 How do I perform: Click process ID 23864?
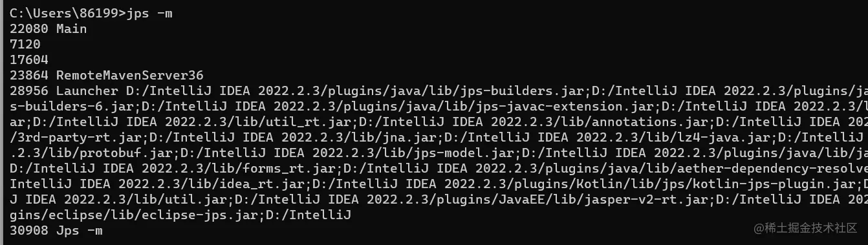[x=28, y=75]
